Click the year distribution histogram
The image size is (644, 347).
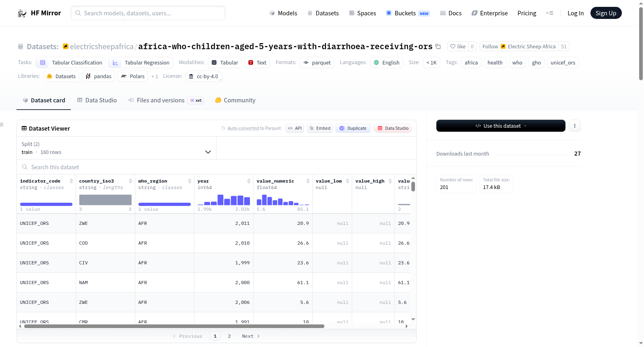(224, 200)
